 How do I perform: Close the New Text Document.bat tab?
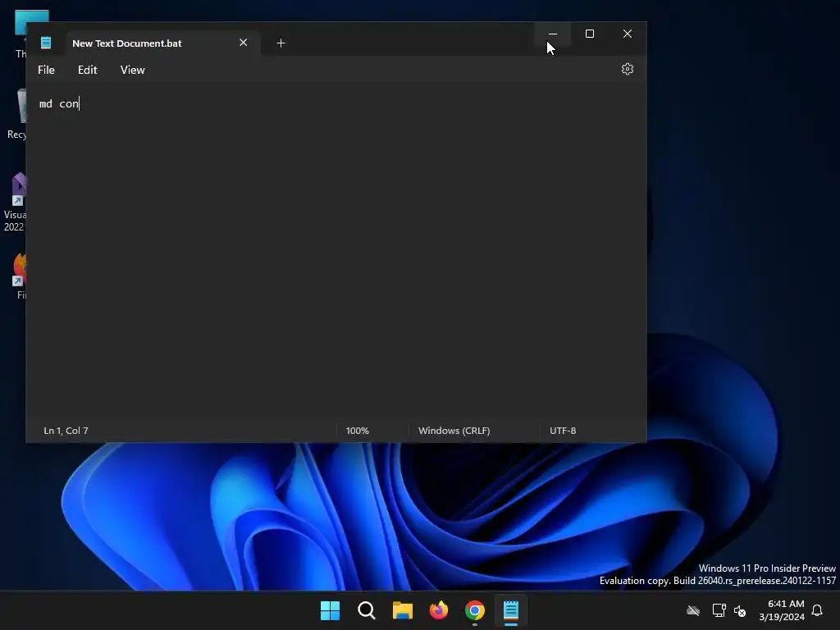click(x=243, y=43)
